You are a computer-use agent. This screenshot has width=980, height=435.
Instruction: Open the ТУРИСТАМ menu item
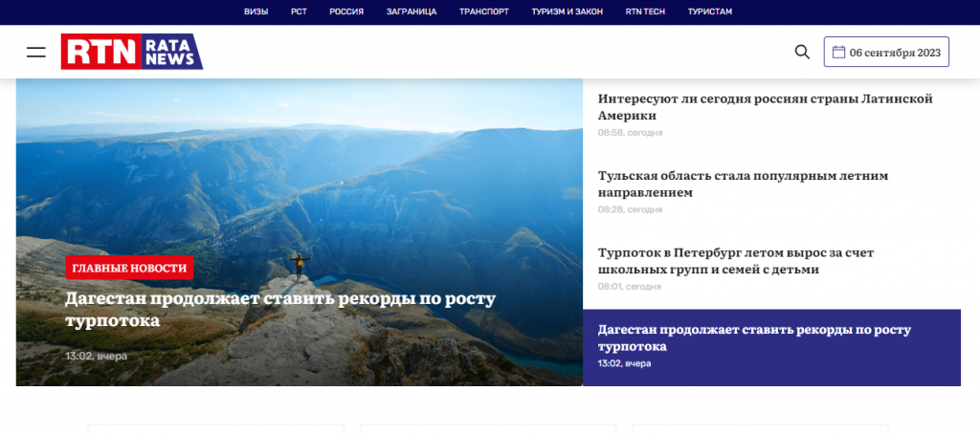(710, 11)
